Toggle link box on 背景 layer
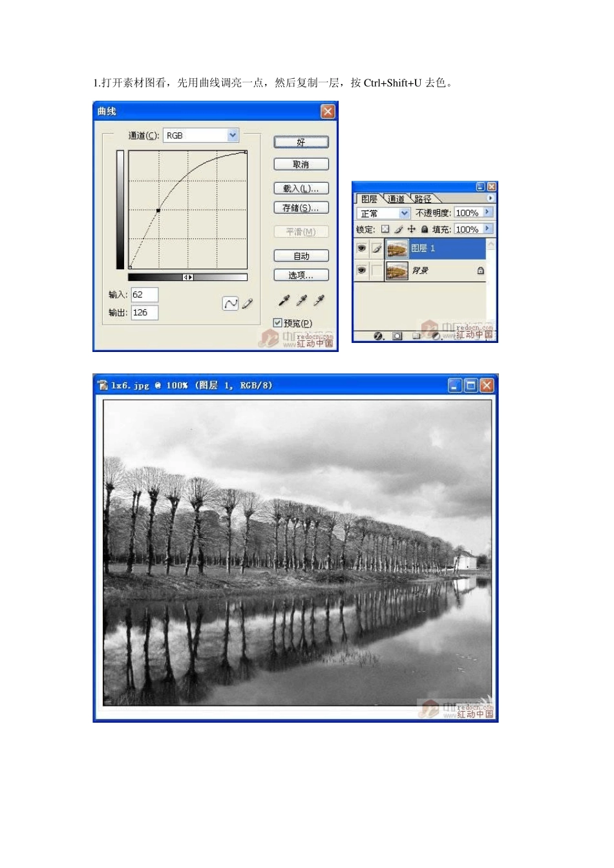 click(377, 271)
